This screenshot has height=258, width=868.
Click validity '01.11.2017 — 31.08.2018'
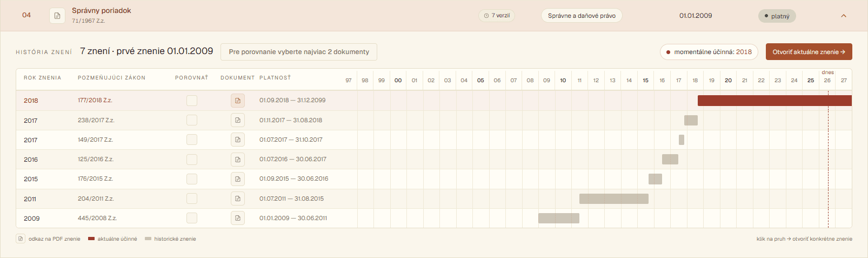(291, 120)
